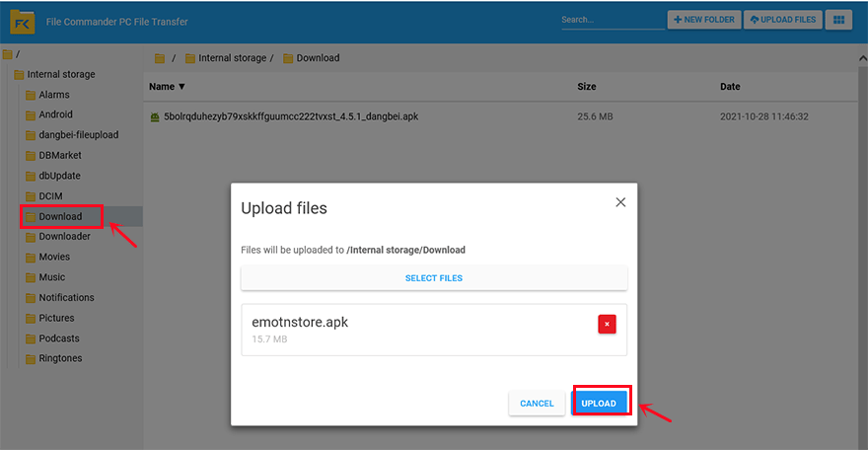Viewport: 868px width, 450px height.
Task: Click emotnstore.apk file name in dialog
Action: [x=300, y=322]
